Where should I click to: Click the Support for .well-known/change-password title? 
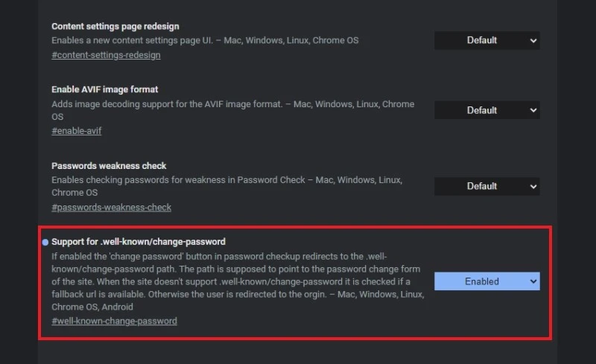click(139, 241)
